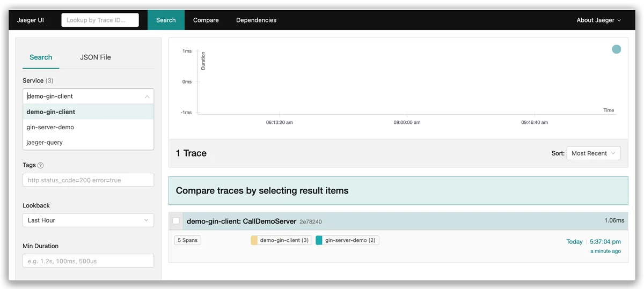Open the Sort Most Recent dropdown
The height and width of the screenshot is (289, 644).
(x=594, y=153)
